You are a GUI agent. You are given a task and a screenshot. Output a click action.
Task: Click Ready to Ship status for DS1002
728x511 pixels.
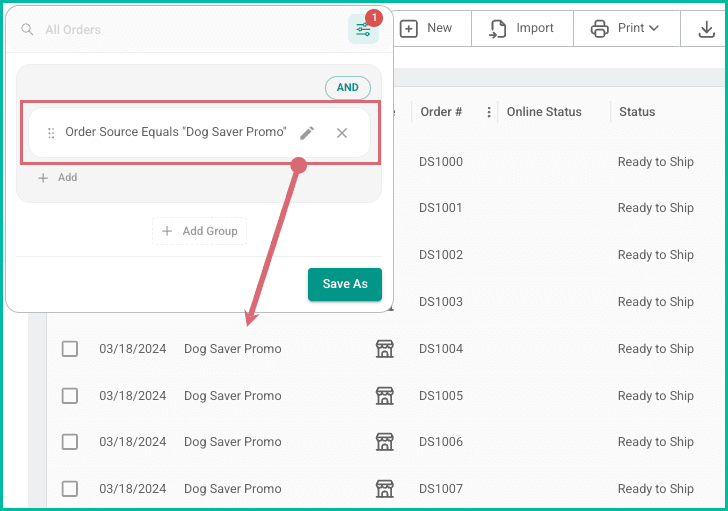pyautogui.click(x=656, y=255)
